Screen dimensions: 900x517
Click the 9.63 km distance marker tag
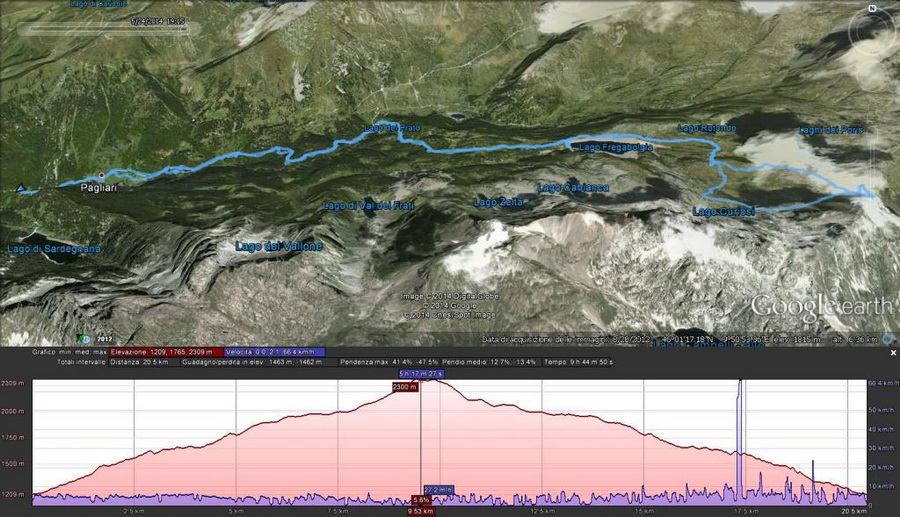421,511
